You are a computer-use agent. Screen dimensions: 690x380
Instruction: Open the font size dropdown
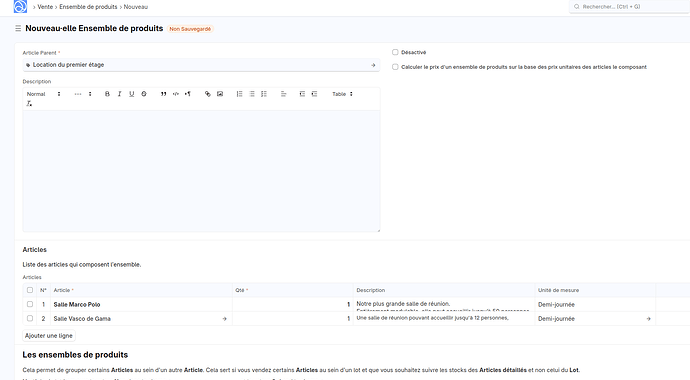coord(83,94)
